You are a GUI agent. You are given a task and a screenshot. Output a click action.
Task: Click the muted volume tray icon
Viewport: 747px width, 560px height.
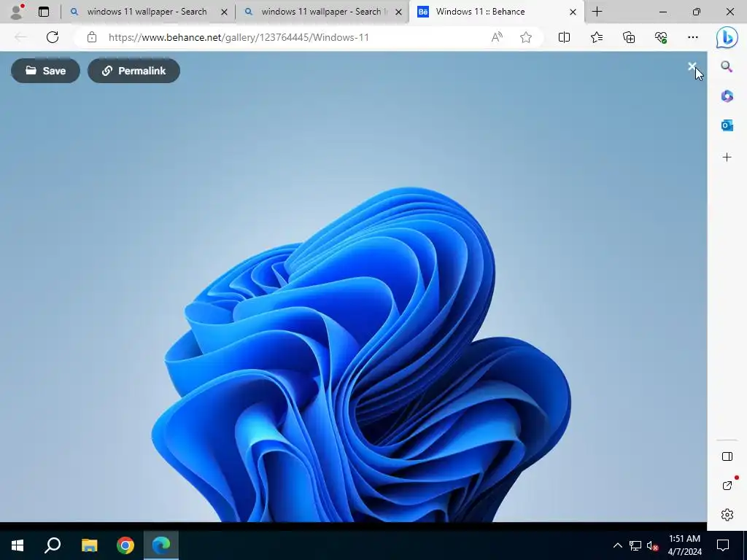point(653,545)
